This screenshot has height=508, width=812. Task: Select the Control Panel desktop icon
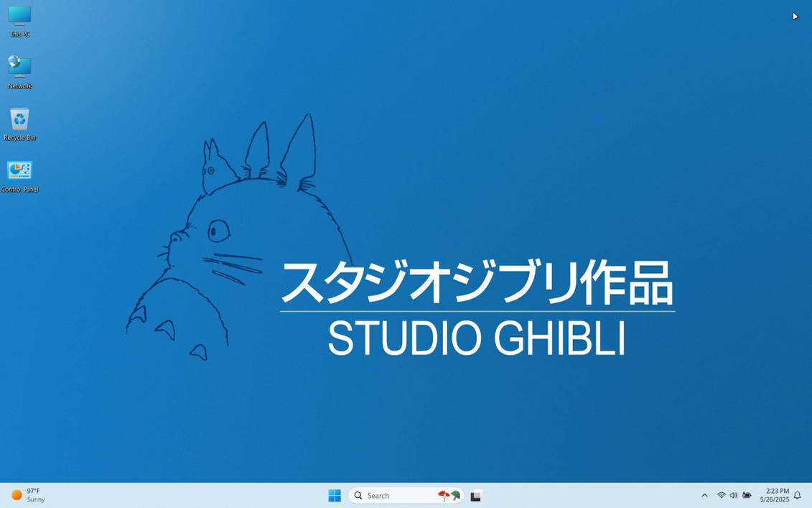[19, 176]
